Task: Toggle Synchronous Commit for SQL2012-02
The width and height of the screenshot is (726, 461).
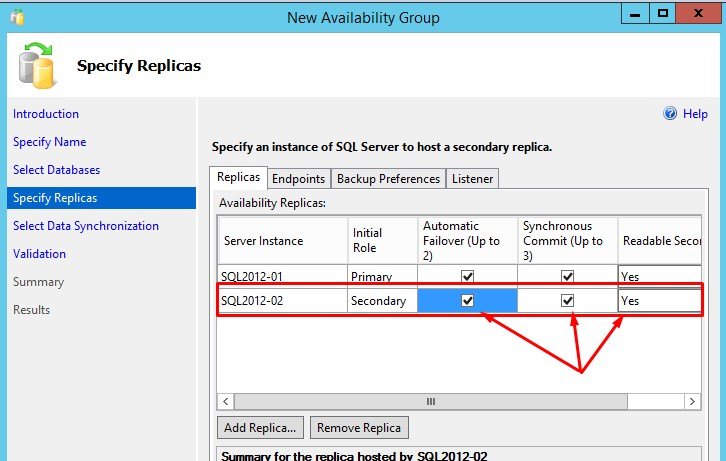Action: (x=567, y=300)
